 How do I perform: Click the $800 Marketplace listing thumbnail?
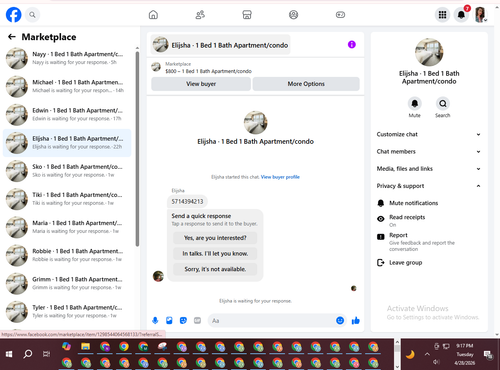156,67
